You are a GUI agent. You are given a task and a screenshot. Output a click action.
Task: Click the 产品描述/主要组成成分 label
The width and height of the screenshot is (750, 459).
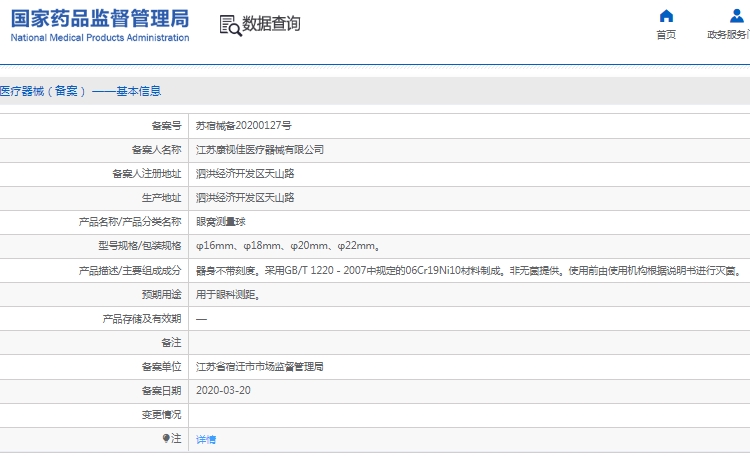click(x=130, y=271)
